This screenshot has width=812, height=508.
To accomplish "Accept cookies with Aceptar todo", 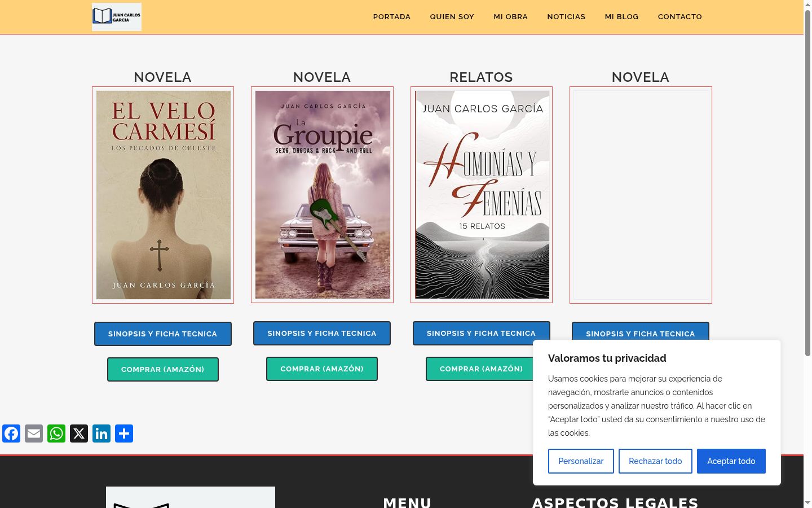I will (731, 461).
